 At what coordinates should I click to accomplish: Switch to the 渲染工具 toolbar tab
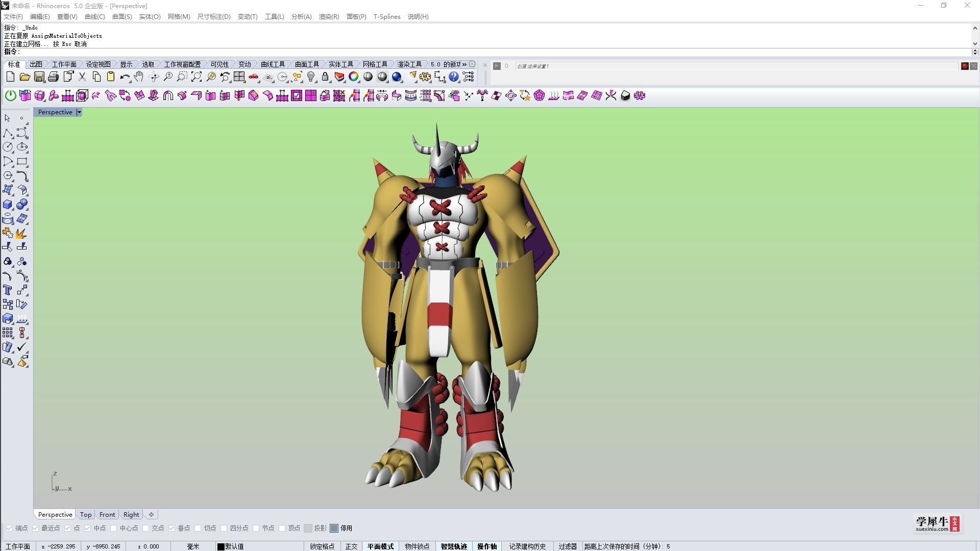(x=409, y=64)
